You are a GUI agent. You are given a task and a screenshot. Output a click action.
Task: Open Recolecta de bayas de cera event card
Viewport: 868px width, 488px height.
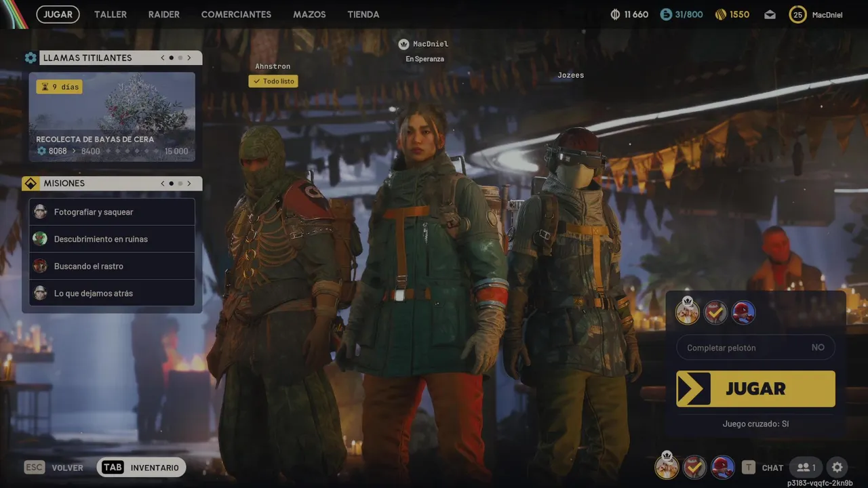point(112,117)
